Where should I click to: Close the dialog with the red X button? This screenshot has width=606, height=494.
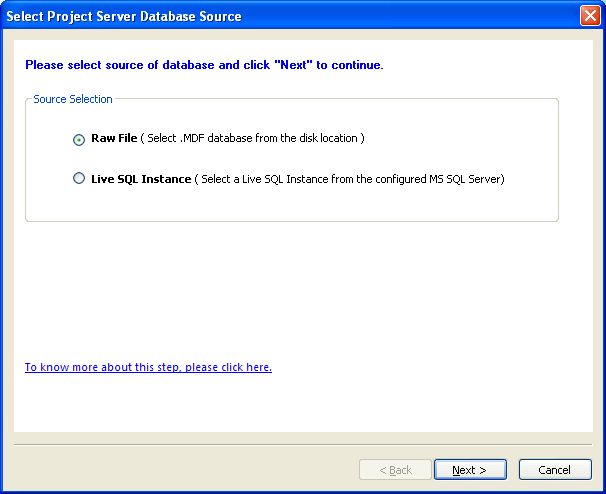(590, 16)
